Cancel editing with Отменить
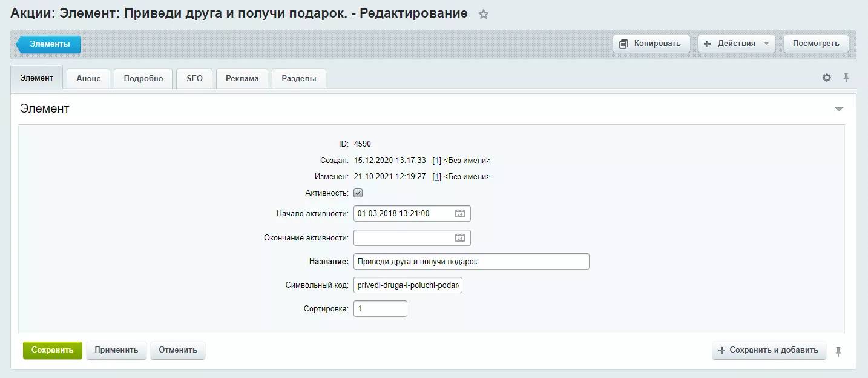 178,350
